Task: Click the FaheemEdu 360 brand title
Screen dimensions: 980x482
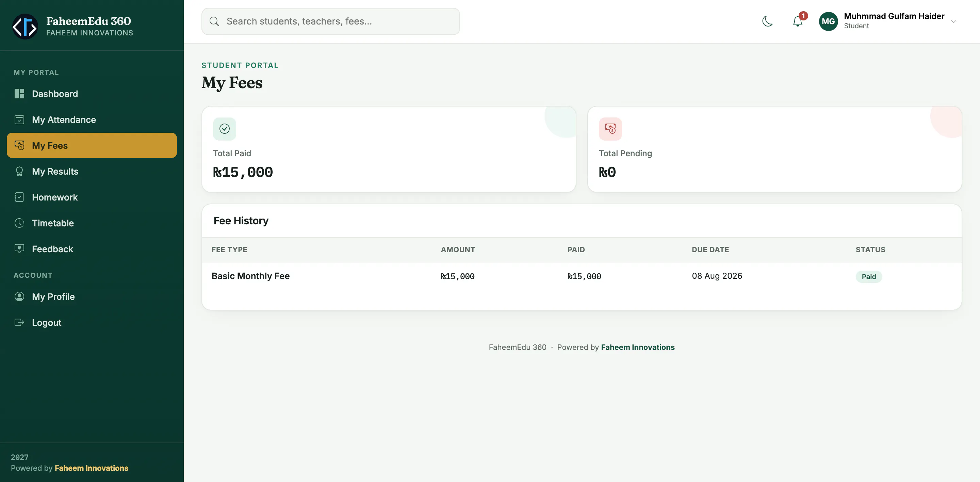Action: [x=88, y=21]
